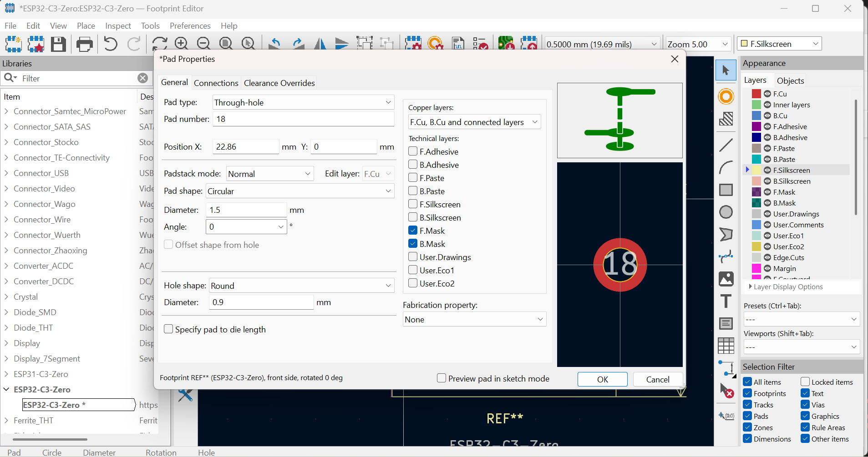Select the Add Text tool
The image size is (868, 457).
726,301
